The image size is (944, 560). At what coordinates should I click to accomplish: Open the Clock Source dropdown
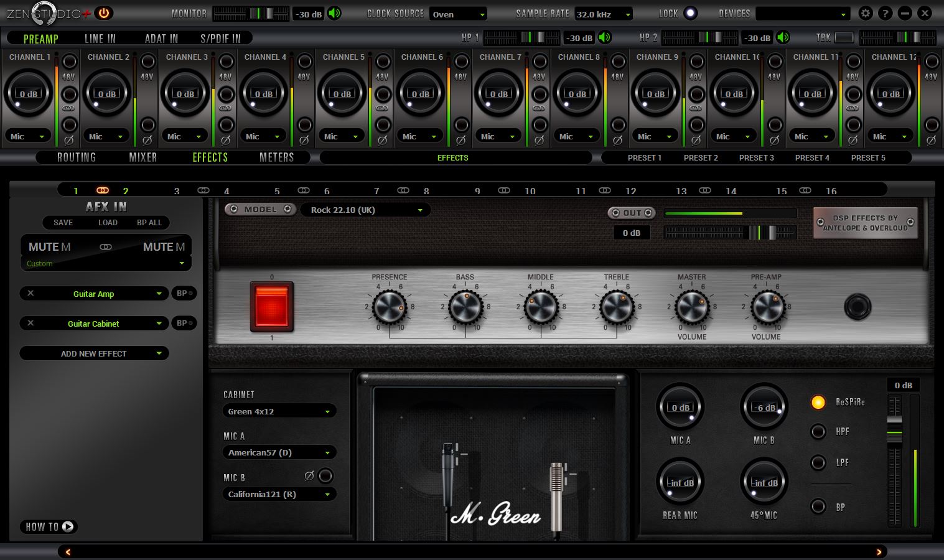(459, 14)
